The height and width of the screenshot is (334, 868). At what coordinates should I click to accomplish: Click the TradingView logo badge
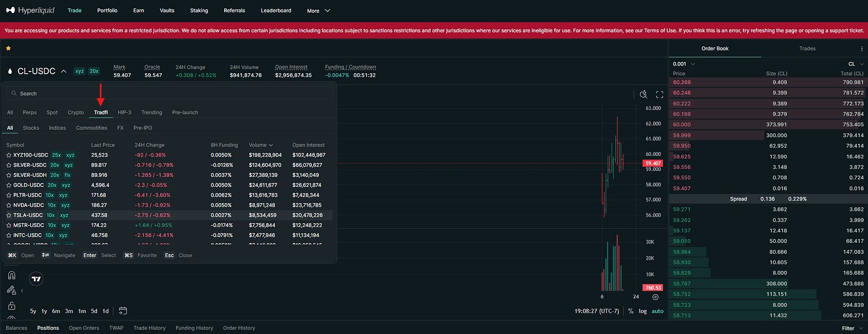tap(36, 278)
